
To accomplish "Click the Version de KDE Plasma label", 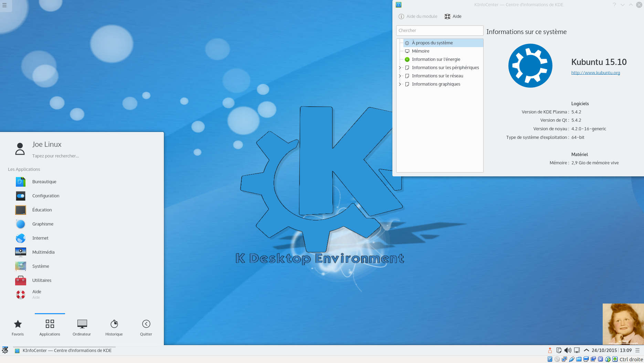I will point(545,112).
